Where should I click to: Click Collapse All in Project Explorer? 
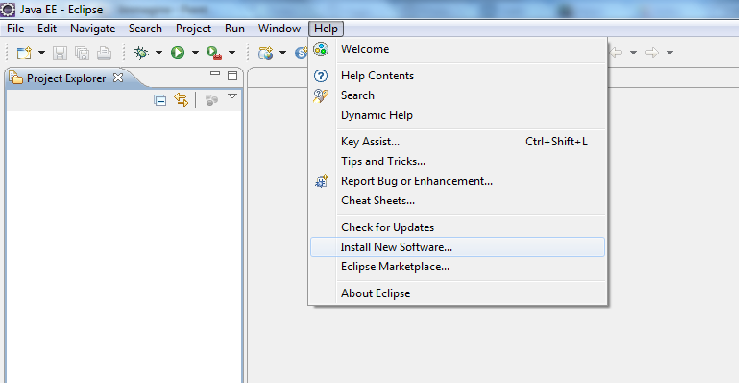(x=160, y=100)
